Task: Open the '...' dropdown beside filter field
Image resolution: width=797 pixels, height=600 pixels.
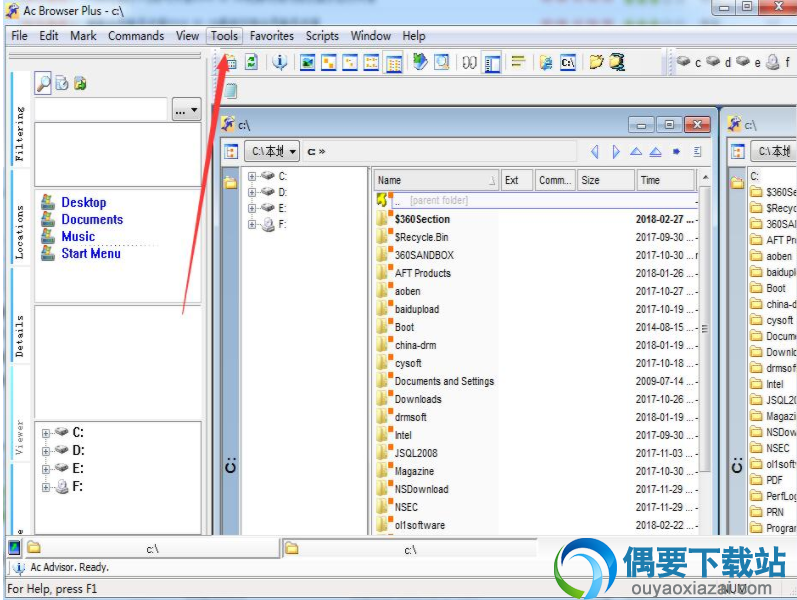Action: click(187, 109)
